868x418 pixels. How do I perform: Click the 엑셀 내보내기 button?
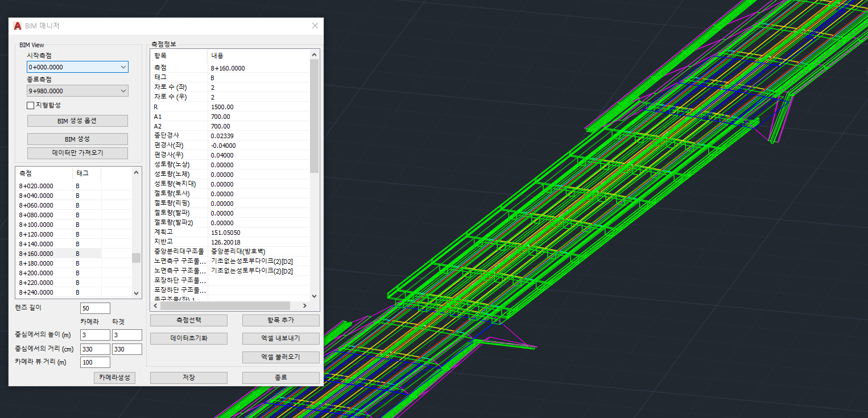[x=280, y=339]
